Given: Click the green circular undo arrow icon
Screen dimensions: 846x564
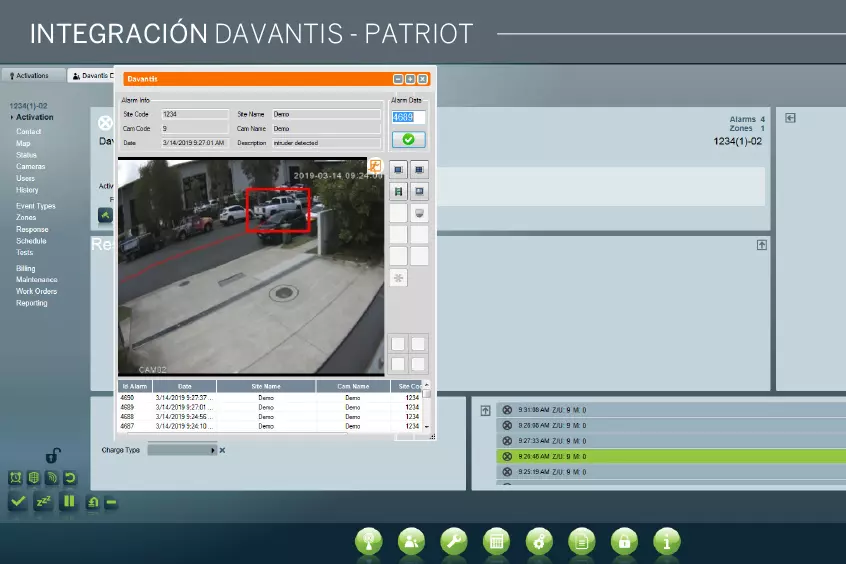Looking at the screenshot, I should [x=70, y=478].
